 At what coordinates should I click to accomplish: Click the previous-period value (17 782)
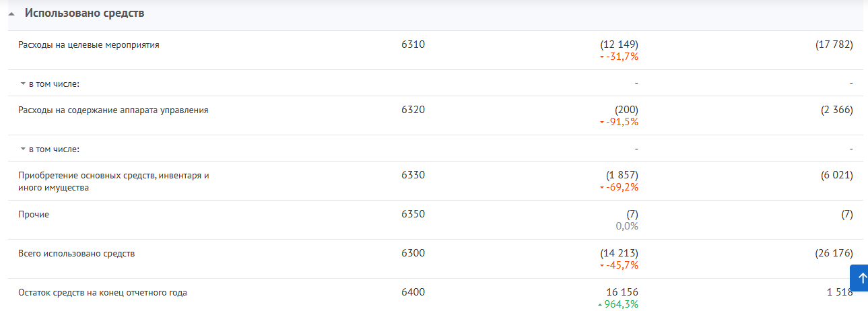pos(834,45)
